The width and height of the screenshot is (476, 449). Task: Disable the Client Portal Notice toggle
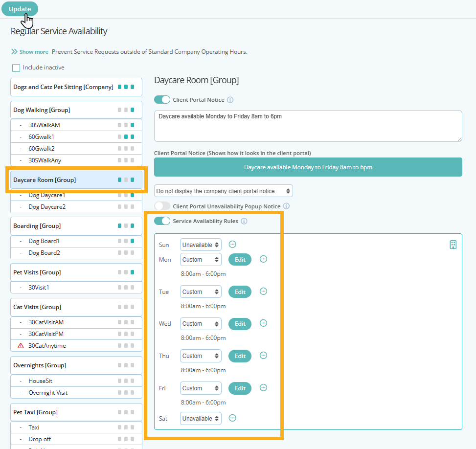click(162, 99)
